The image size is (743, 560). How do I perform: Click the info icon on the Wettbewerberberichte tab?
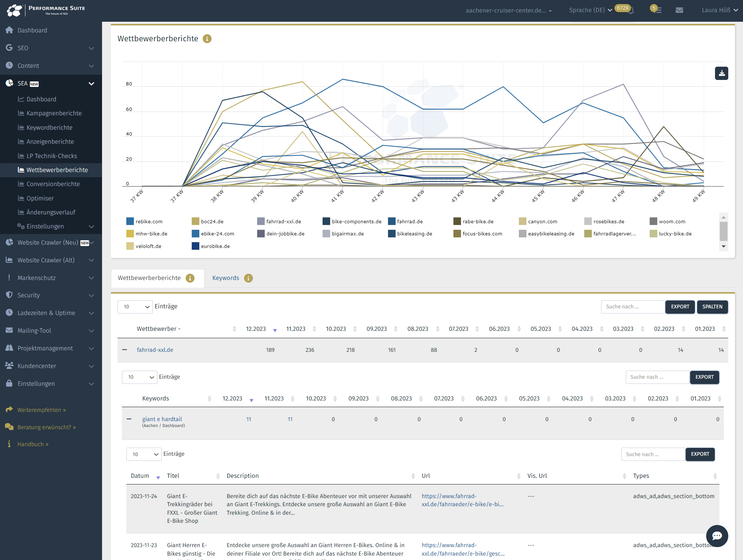coord(190,278)
